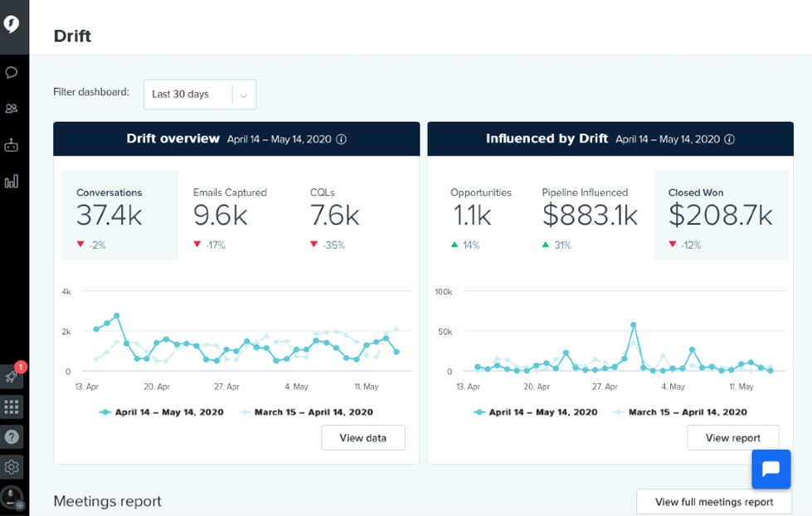The image size is (812, 516).
Task: Click the -17% change indicator
Action: (209, 245)
